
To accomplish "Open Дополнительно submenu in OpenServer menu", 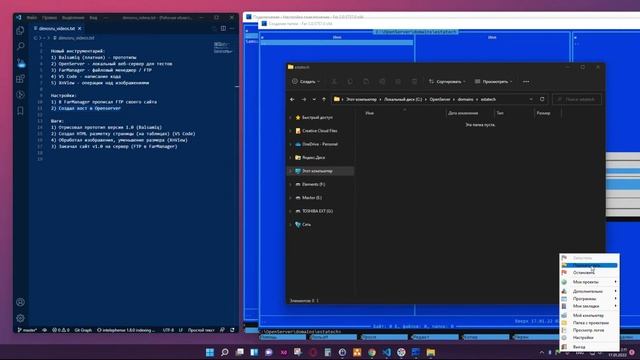I will (589, 291).
